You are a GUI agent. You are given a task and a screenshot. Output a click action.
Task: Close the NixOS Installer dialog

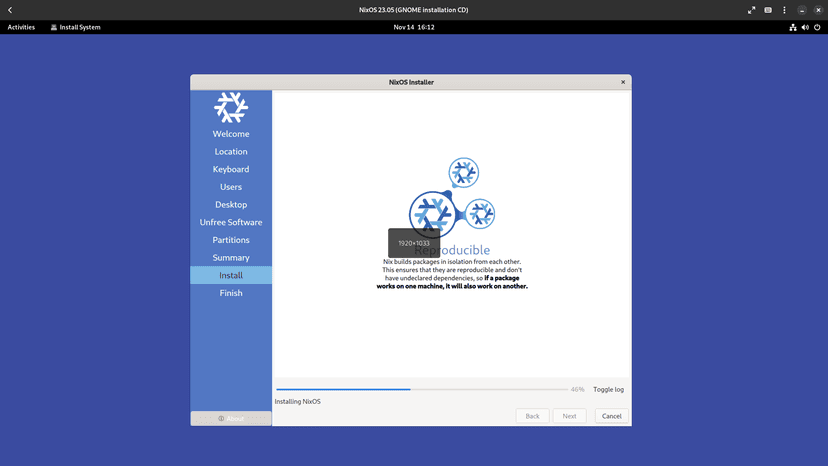tap(623, 82)
